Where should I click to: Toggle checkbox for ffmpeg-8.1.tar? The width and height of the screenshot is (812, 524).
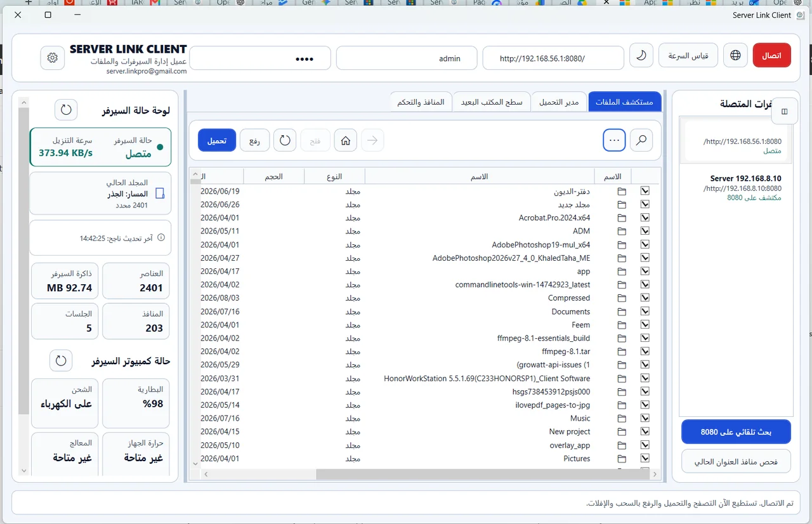[645, 351]
